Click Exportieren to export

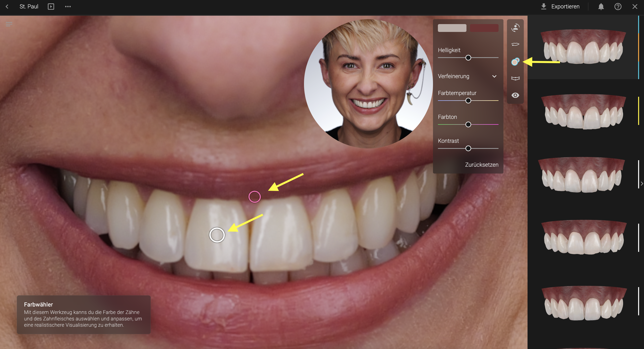tap(560, 7)
